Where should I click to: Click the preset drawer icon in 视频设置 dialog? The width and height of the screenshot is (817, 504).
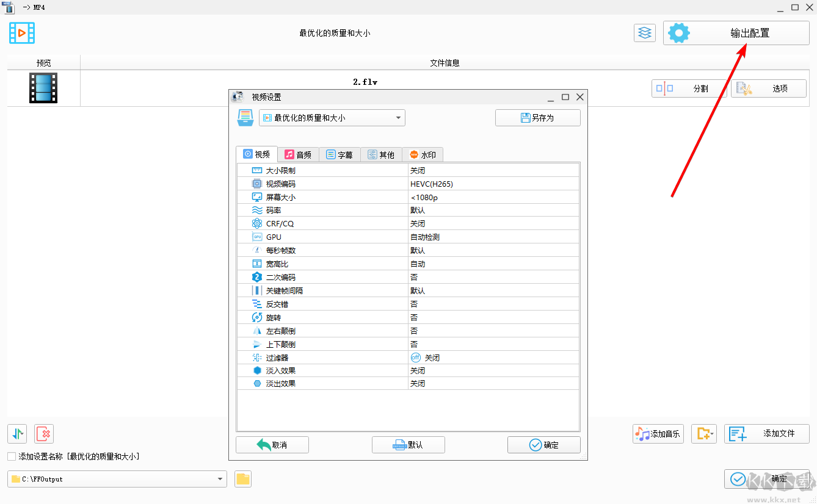click(x=247, y=117)
